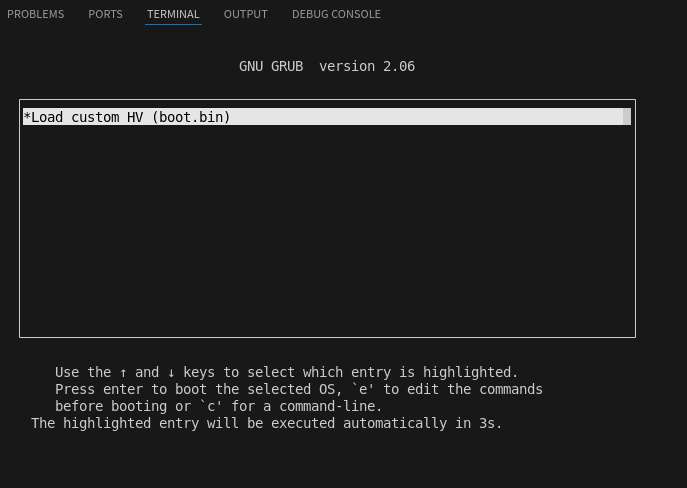Click the scroll indicator at the highlighted entry's end
The image size is (687, 488).
point(627,117)
